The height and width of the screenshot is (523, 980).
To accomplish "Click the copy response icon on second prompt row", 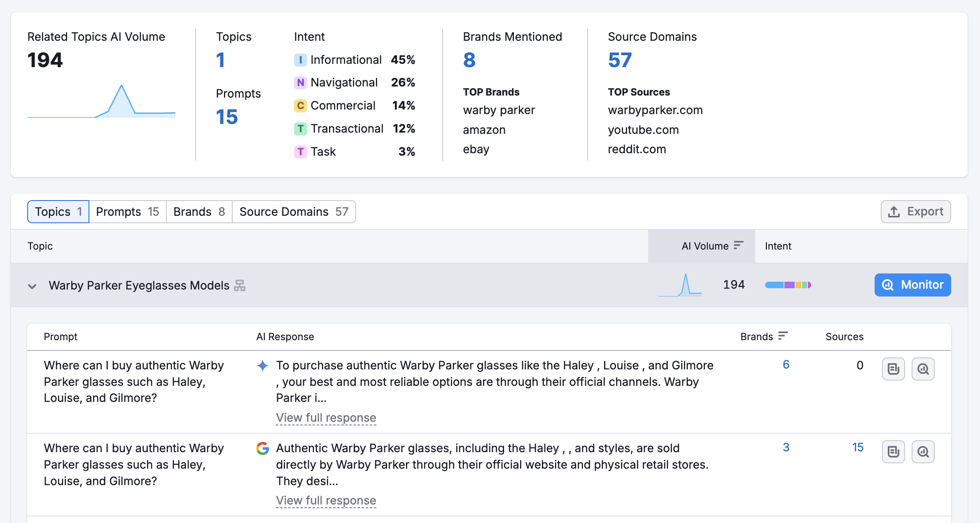I will [893, 452].
